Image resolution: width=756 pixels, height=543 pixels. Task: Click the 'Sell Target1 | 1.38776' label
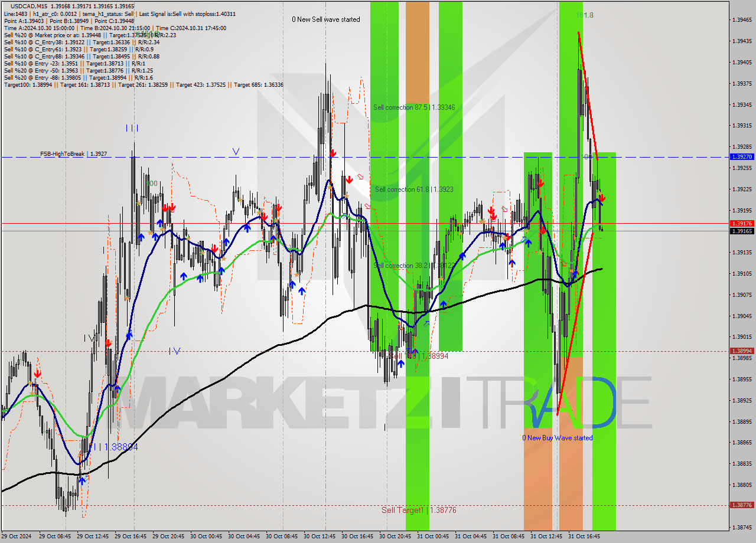pos(419,510)
